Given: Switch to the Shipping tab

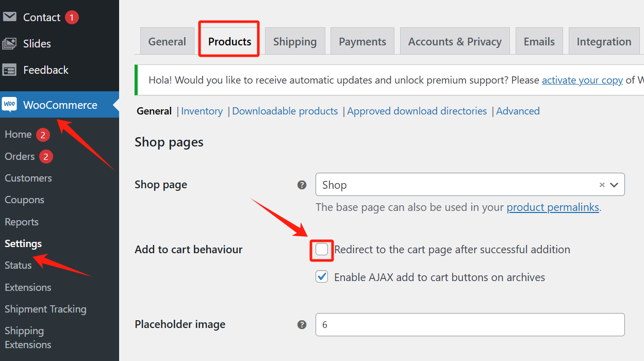Looking at the screenshot, I should pos(295,40).
